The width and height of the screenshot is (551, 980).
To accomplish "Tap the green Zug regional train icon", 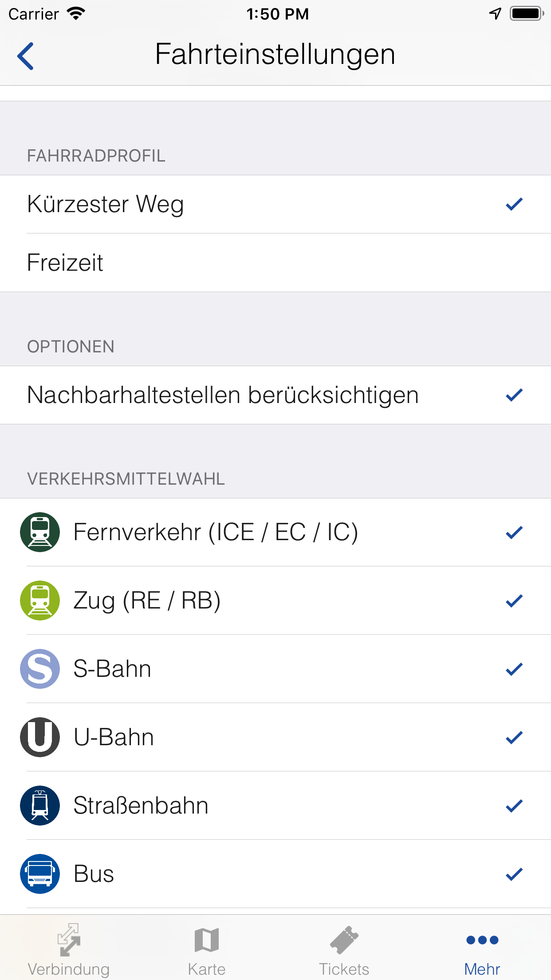I will pos(40,601).
